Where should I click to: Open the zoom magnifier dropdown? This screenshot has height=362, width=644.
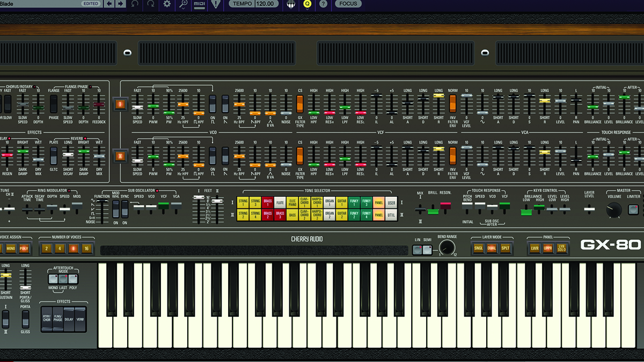point(184,4)
